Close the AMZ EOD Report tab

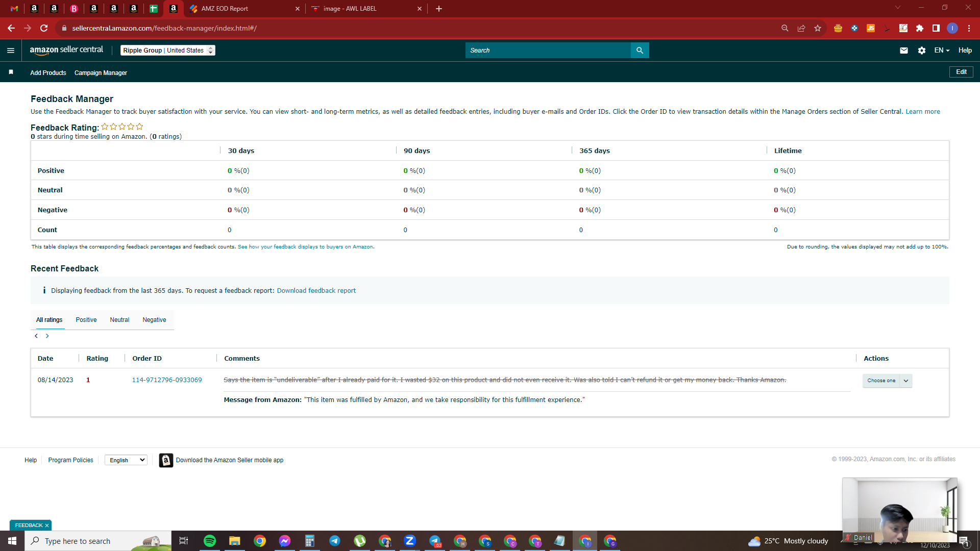[298, 9]
